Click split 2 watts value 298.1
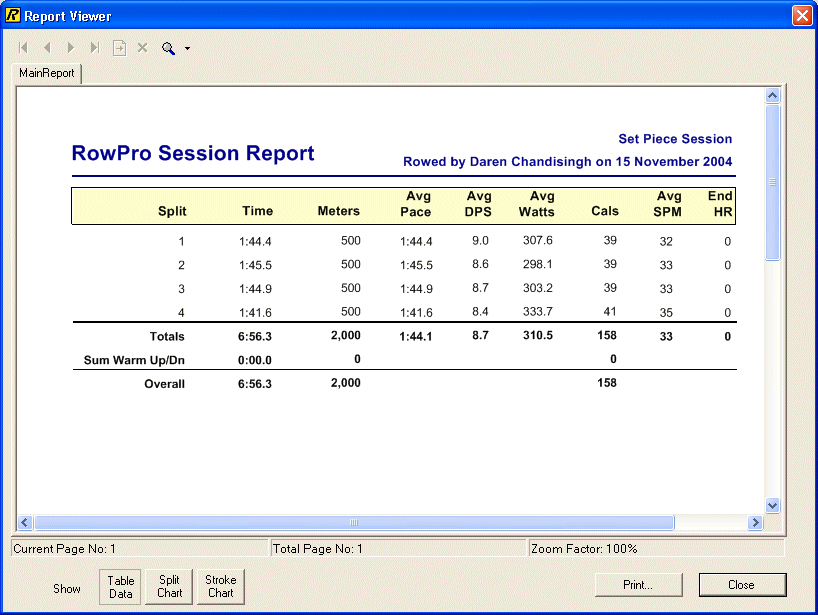The width and height of the screenshot is (818, 615). [x=538, y=264]
